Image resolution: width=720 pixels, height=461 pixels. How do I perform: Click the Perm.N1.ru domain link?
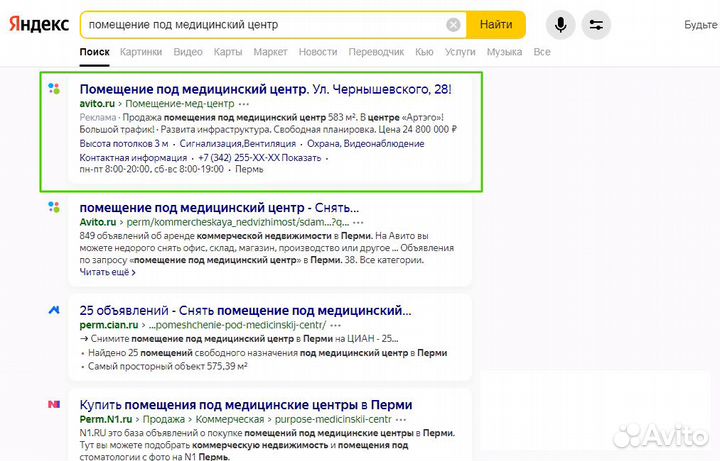tap(106, 419)
